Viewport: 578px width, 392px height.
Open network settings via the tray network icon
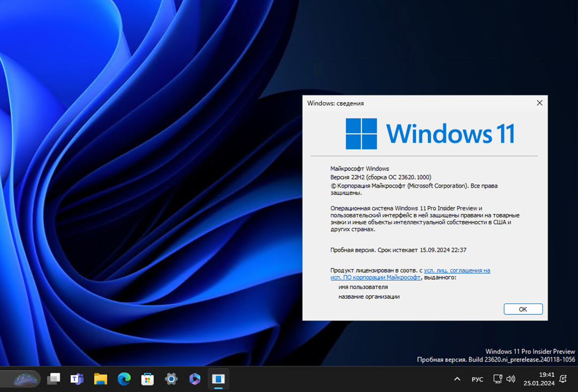497,379
